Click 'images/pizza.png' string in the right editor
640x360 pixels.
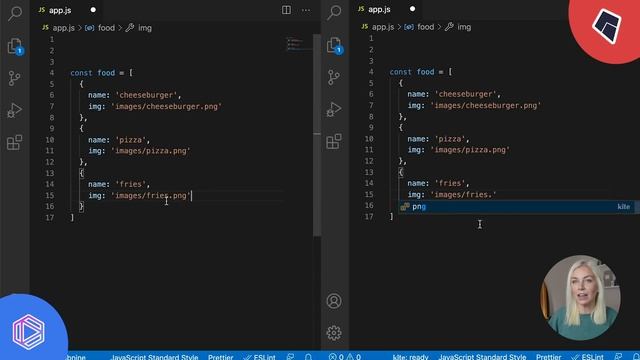coord(469,150)
